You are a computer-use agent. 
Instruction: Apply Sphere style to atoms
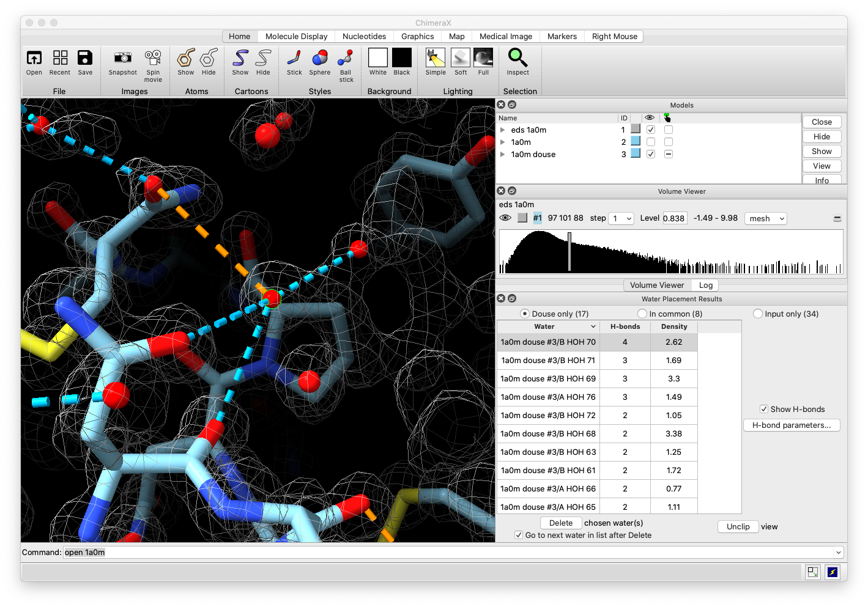pyautogui.click(x=319, y=59)
